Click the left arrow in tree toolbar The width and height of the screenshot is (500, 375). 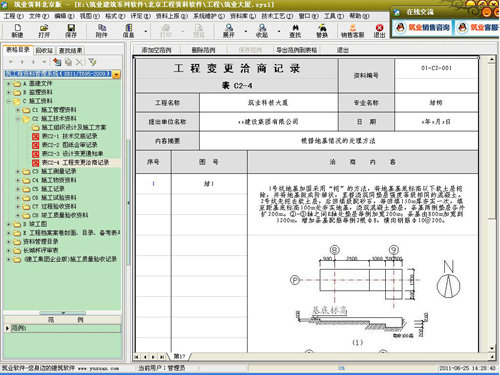[11, 62]
